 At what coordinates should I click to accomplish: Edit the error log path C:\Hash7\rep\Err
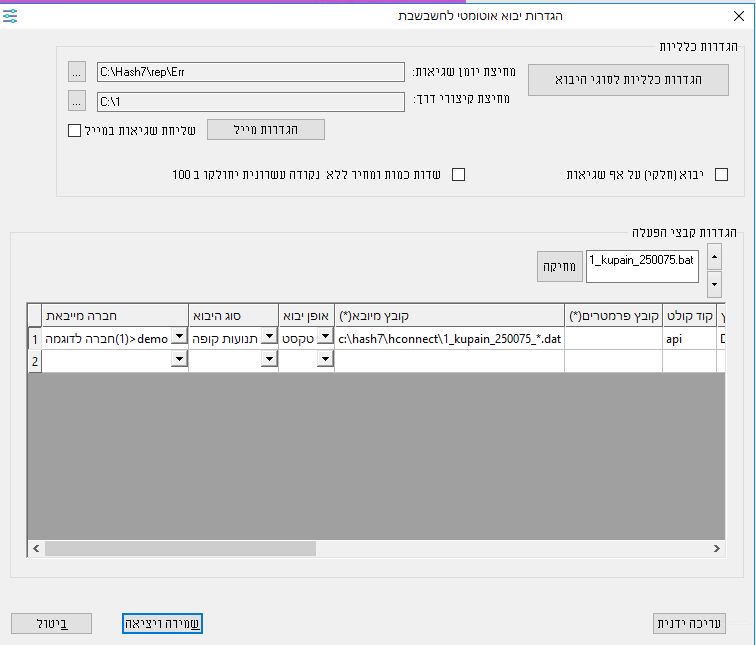(251, 72)
